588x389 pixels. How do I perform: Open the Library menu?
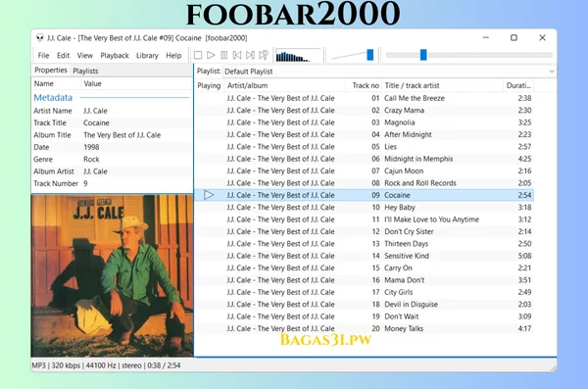pyautogui.click(x=147, y=56)
